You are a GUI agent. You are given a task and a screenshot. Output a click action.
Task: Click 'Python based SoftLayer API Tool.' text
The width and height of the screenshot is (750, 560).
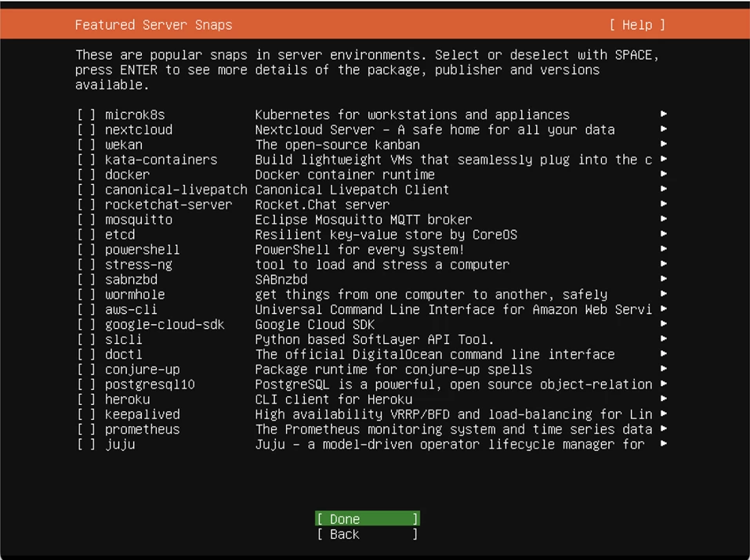click(x=375, y=340)
